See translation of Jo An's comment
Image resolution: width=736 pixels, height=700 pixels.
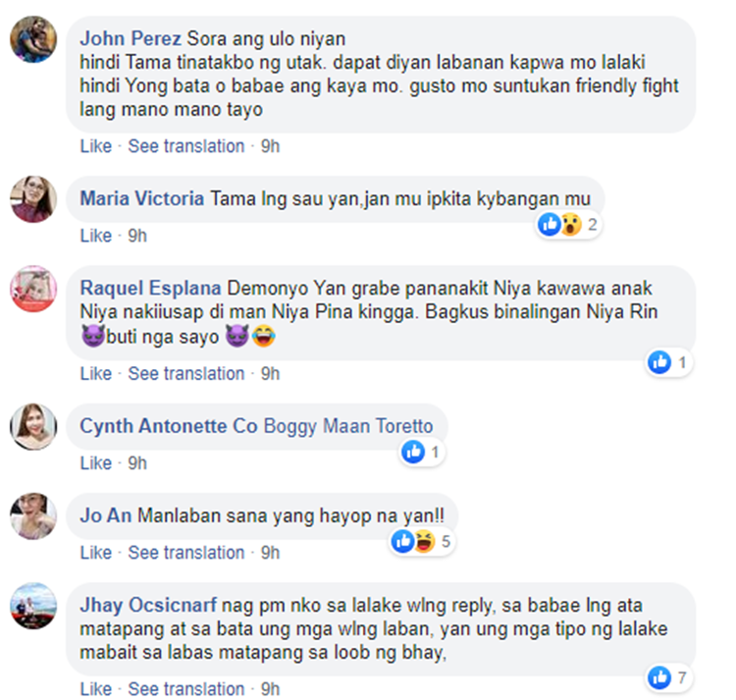coord(186,553)
